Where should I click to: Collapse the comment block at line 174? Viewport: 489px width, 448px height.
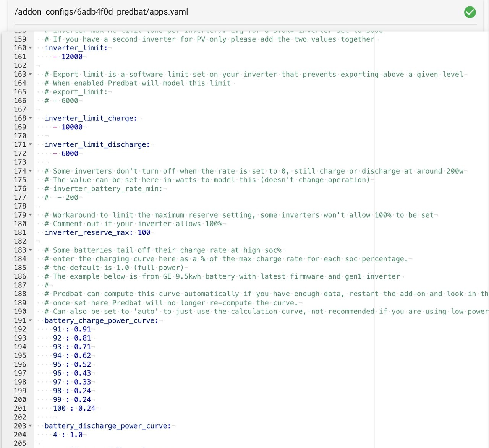pyautogui.click(x=30, y=171)
